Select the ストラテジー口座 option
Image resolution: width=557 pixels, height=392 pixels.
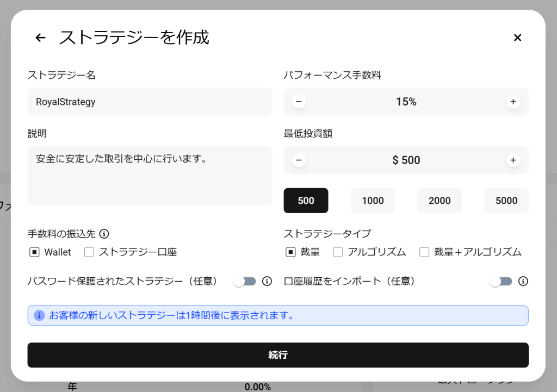coord(90,252)
